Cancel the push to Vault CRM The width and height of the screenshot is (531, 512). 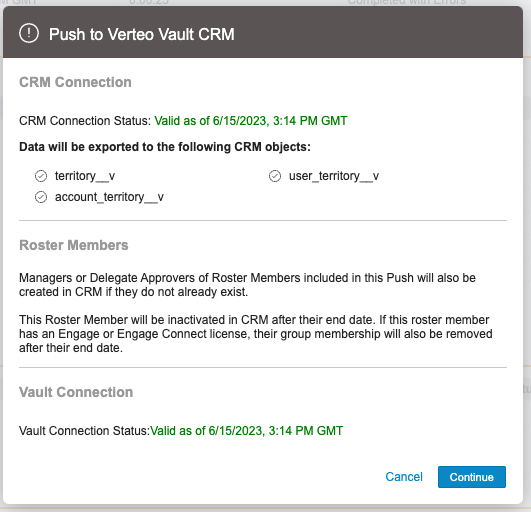pos(404,477)
